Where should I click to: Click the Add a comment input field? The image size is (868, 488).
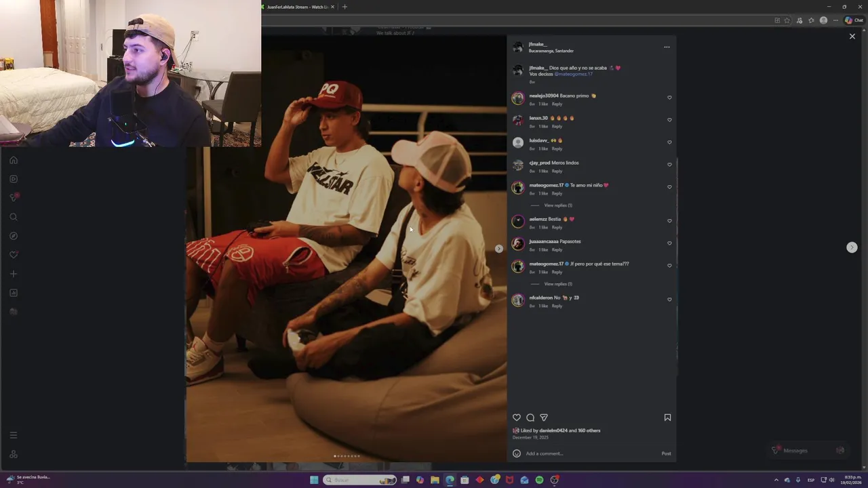pyautogui.click(x=590, y=453)
